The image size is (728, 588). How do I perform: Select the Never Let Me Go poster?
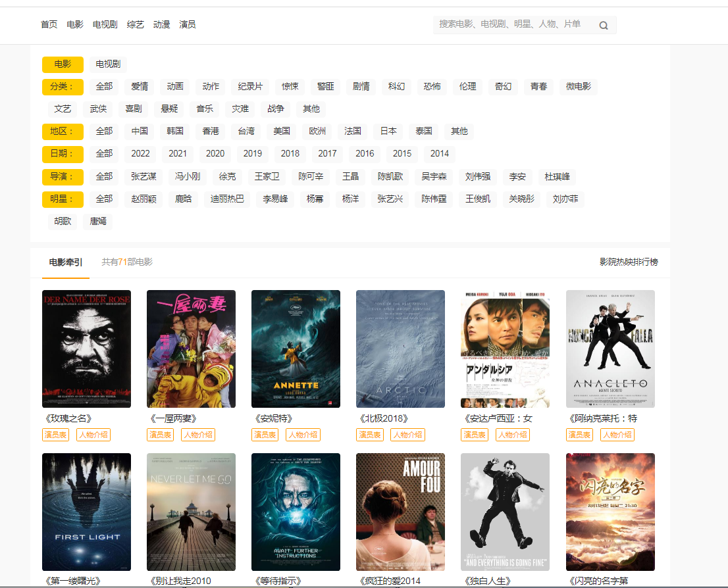tap(191, 512)
